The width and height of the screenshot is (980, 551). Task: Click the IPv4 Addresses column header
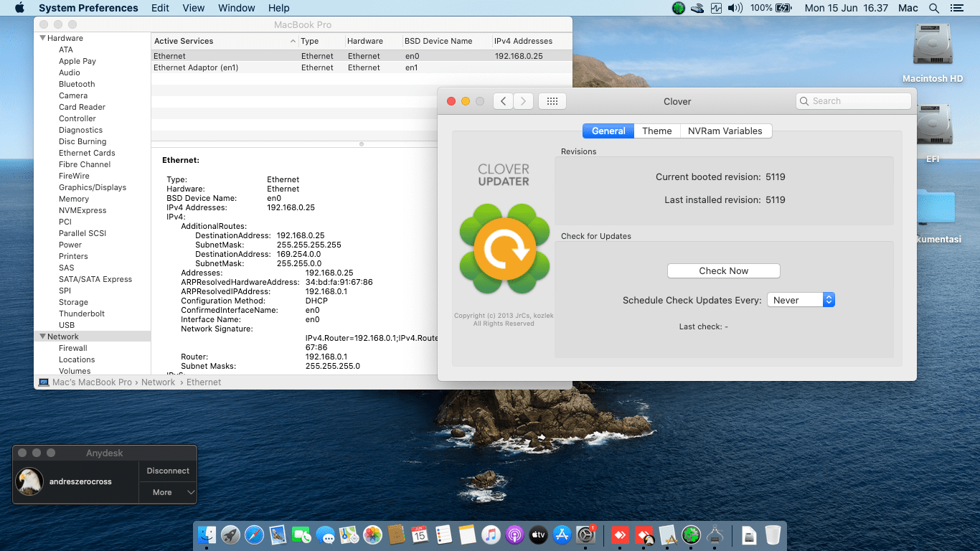pos(532,41)
